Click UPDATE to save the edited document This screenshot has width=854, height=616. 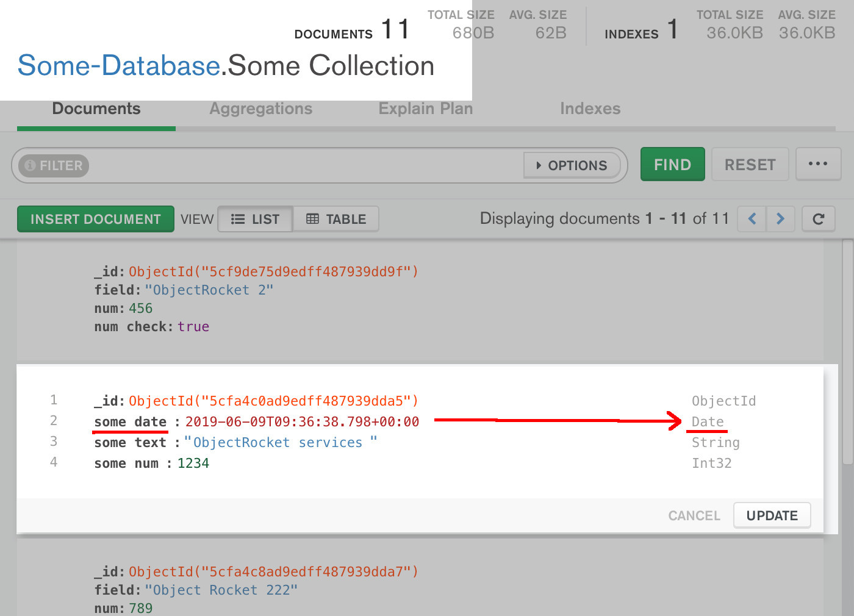[772, 515]
